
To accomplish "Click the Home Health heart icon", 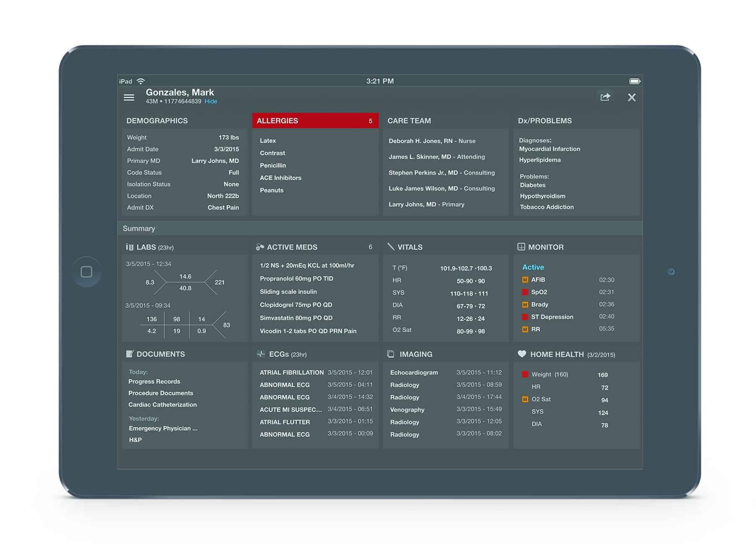I will click(522, 354).
